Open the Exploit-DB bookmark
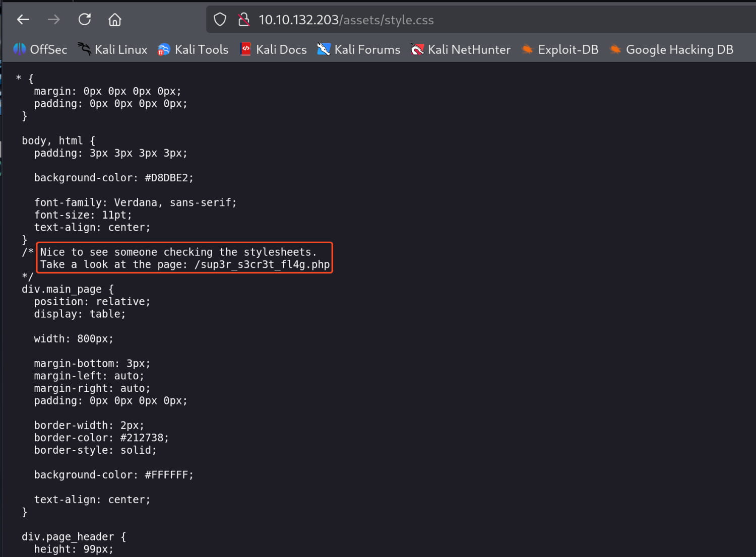Image resolution: width=756 pixels, height=557 pixels. click(560, 49)
